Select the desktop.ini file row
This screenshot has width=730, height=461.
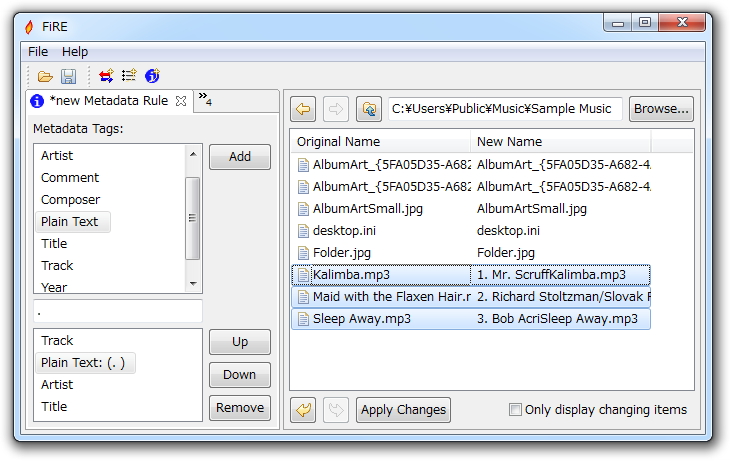[471, 230]
